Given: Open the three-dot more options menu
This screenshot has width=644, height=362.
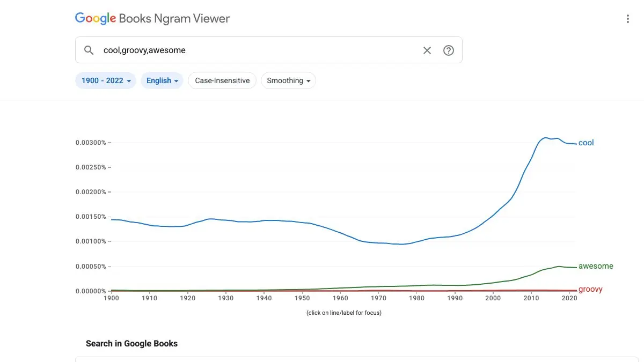Looking at the screenshot, I should tap(628, 19).
